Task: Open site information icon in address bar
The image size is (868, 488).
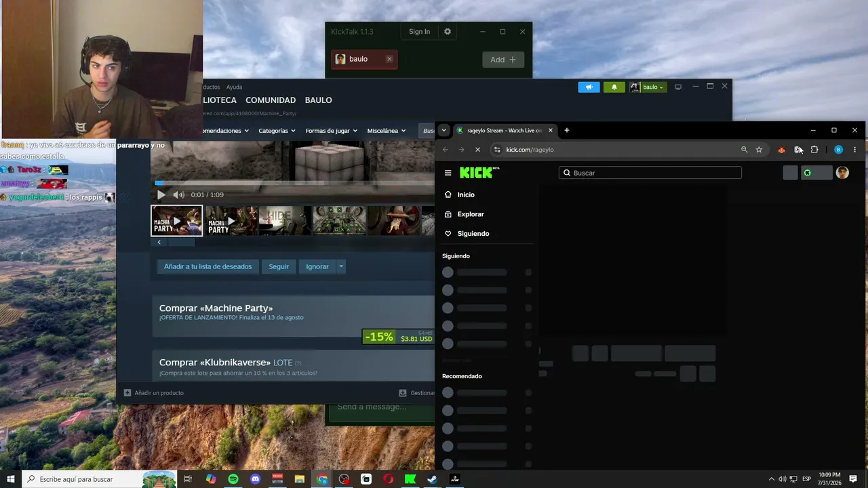Action: (x=497, y=150)
